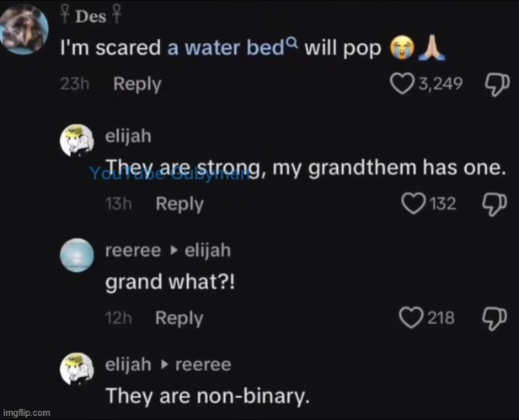Image resolution: width=519 pixels, height=420 pixels.
Task: Open reeree's profile avatar
Action: point(76,256)
